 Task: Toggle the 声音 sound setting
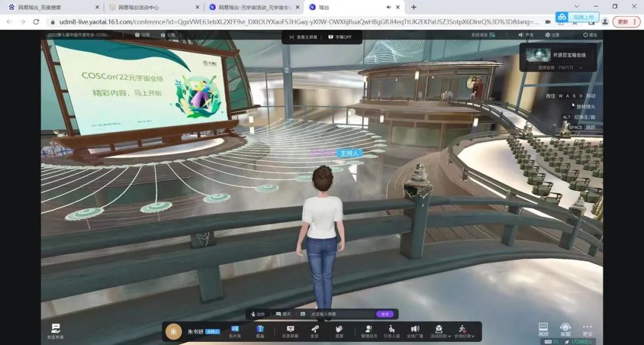(x=526, y=35)
